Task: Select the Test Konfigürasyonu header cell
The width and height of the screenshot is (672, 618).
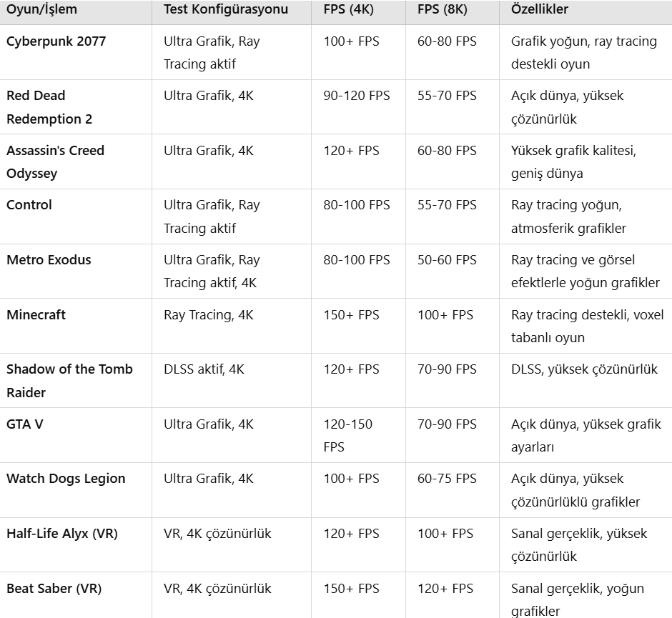Action: pyautogui.click(x=226, y=9)
